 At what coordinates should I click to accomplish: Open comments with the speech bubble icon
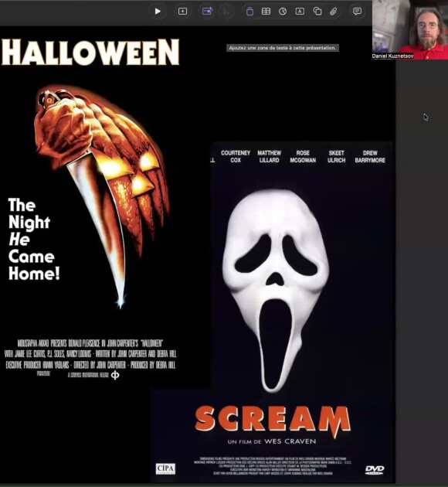pos(357,12)
